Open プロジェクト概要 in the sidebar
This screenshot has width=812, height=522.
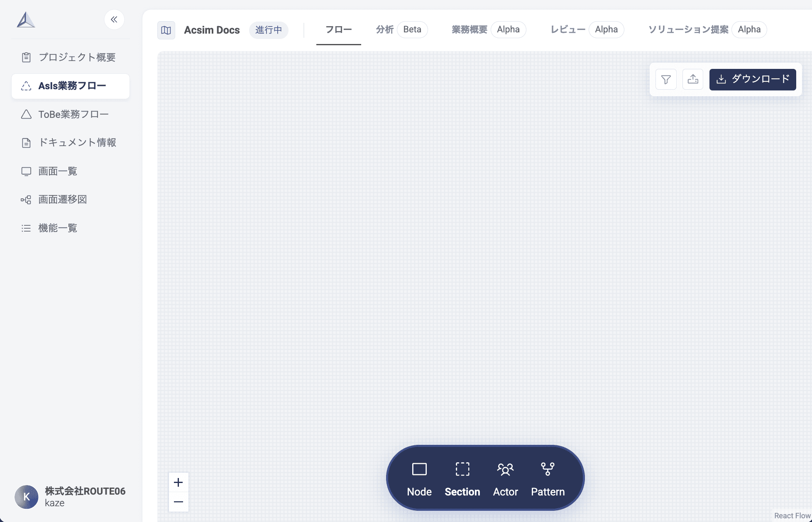(71, 57)
